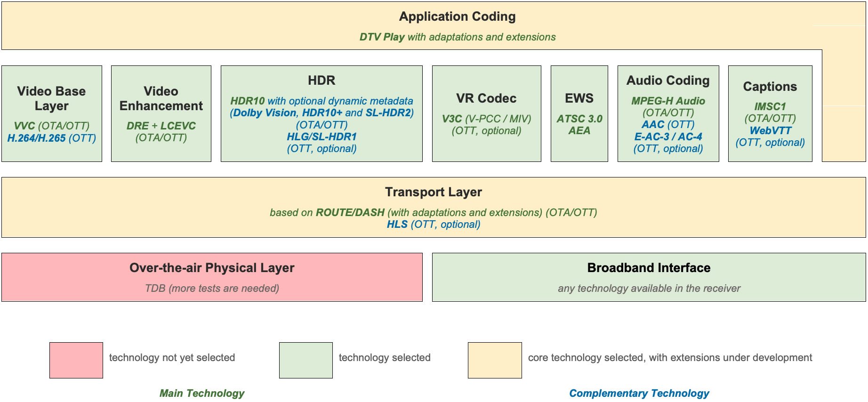Click the pink 'technology not yet selected' legend swatch
This screenshot has height=402, width=868.
tap(76, 360)
